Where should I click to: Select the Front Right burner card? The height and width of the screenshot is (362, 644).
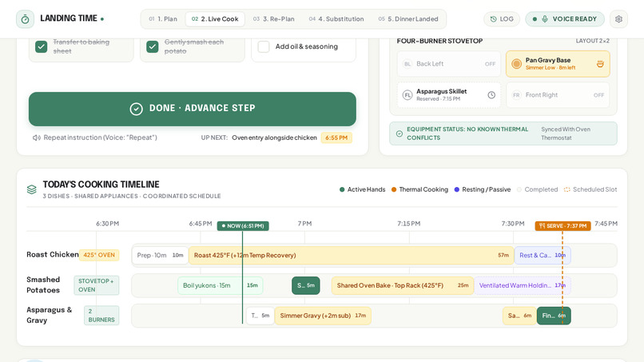tap(558, 95)
